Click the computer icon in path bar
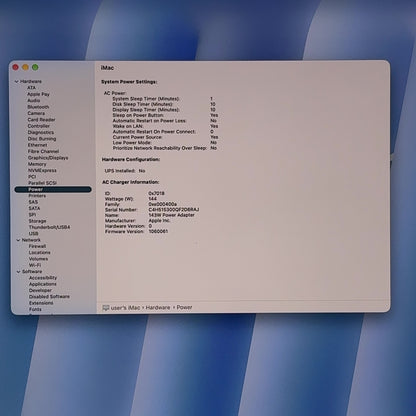The image size is (416, 416). coord(106,308)
